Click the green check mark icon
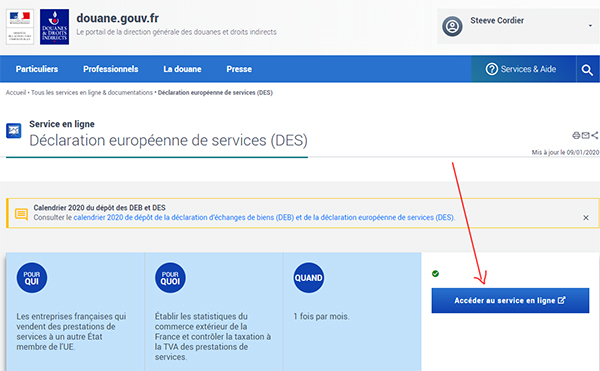The image size is (600, 371). (x=435, y=273)
